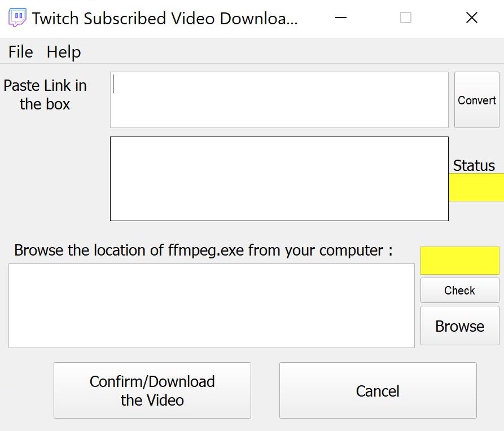The width and height of the screenshot is (504, 431).
Task: Minimize the downloader window
Action: [x=341, y=17]
